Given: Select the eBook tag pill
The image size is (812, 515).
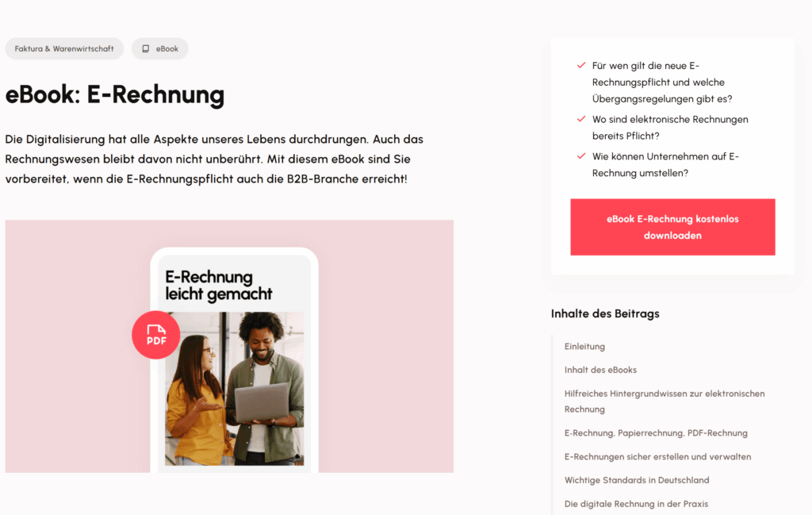Looking at the screenshot, I should click(159, 48).
